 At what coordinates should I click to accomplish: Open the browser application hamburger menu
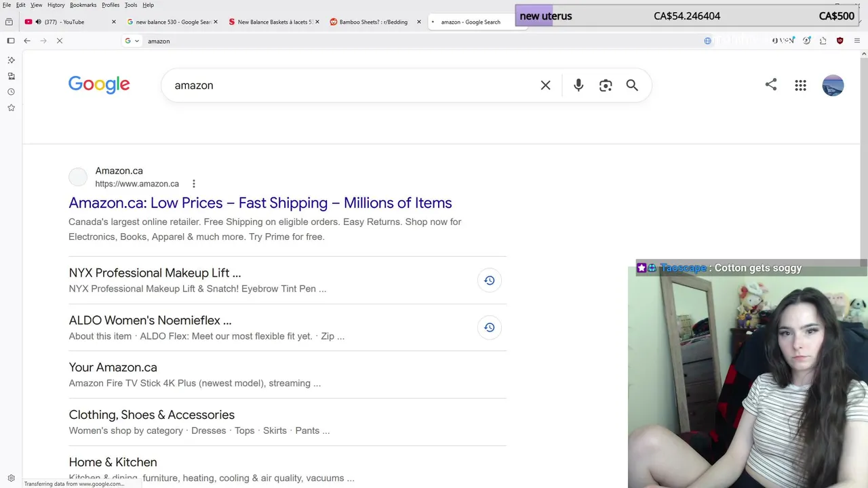click(856, 41)
